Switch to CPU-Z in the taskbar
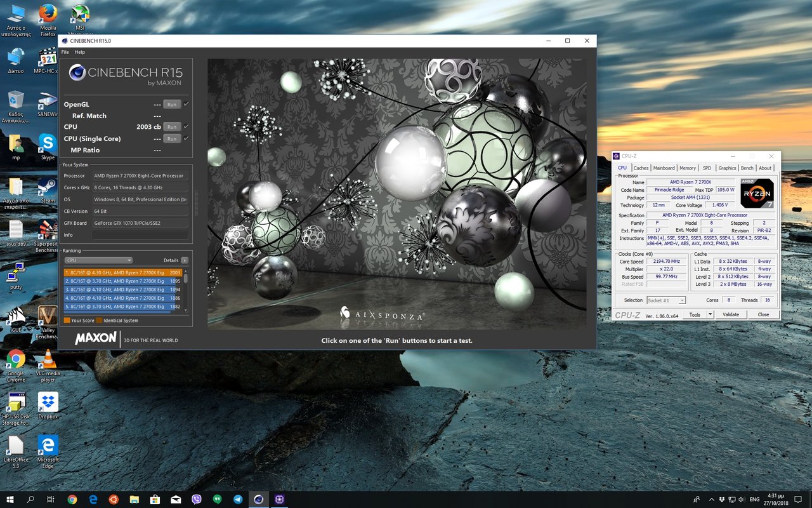 [278, 500]
